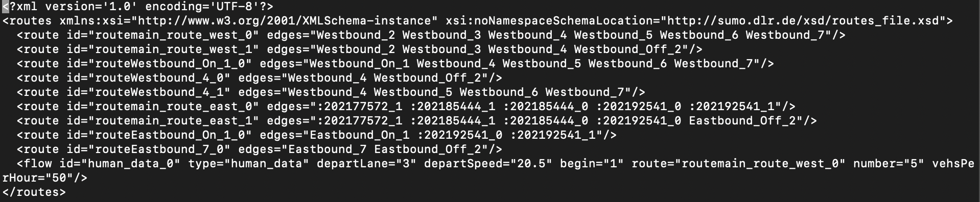Click route id routeWestbound_4_1
The width and height of the screenshot is (980, 202).
click(x=159, y=92)
